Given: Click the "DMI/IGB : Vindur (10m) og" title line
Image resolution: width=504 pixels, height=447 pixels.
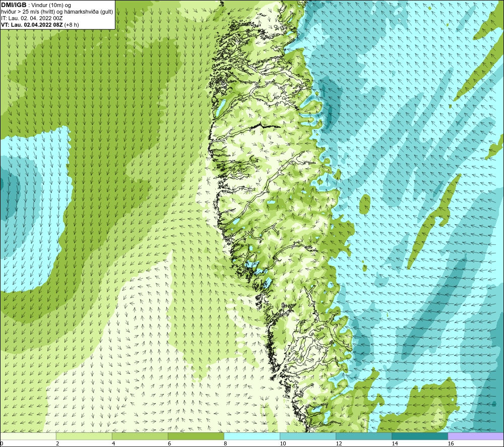Looking at the screenshot, I should (36, 5).
